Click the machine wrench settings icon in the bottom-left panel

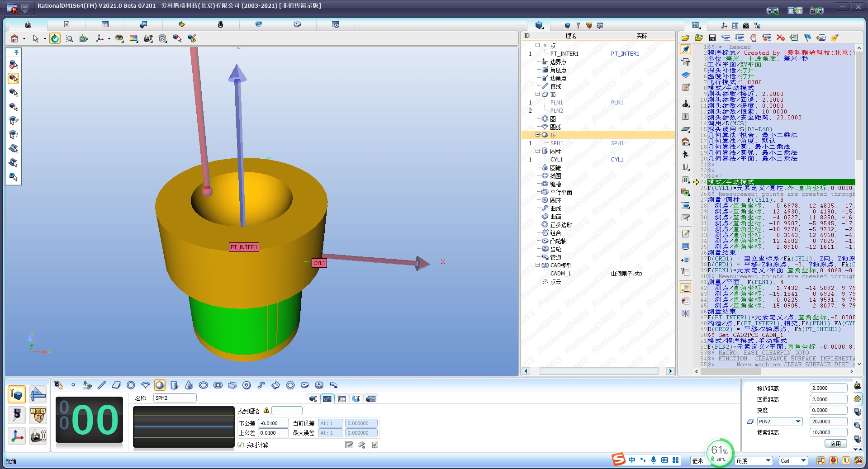(x=38, y=436)
